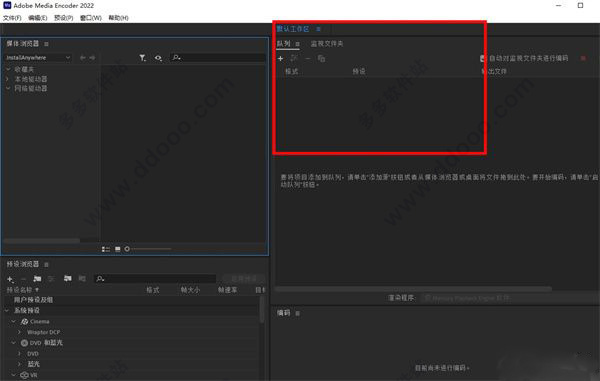The image size is (600, 381).
Task: Switch to the 监视文件夹 watch folders tab
Action: pos(327,44)
